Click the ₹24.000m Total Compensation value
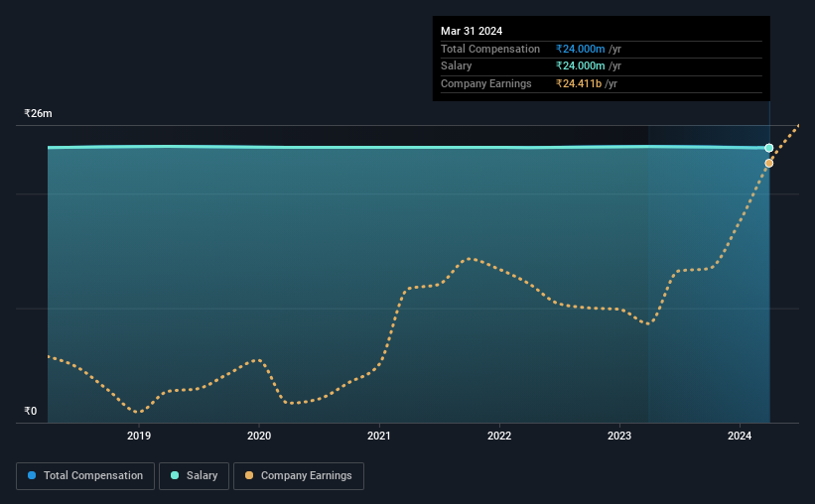This screenshot has height=504, width=815. (x=580, y=49)
